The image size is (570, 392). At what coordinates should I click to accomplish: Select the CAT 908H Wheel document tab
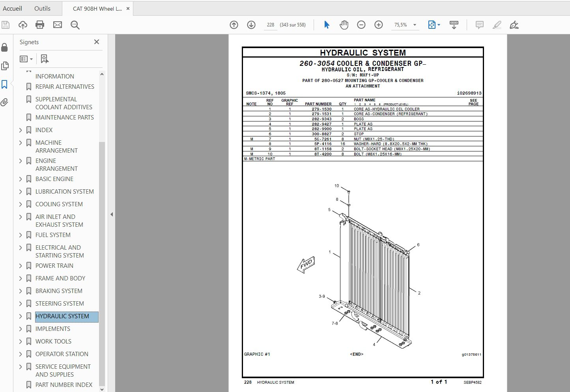[97, 9]
